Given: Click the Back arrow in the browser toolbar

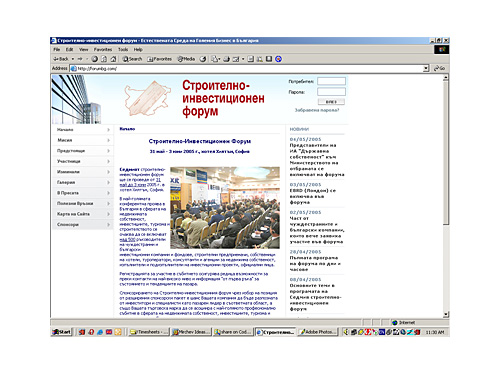Looking at the screenshot, I should (61, 59).
